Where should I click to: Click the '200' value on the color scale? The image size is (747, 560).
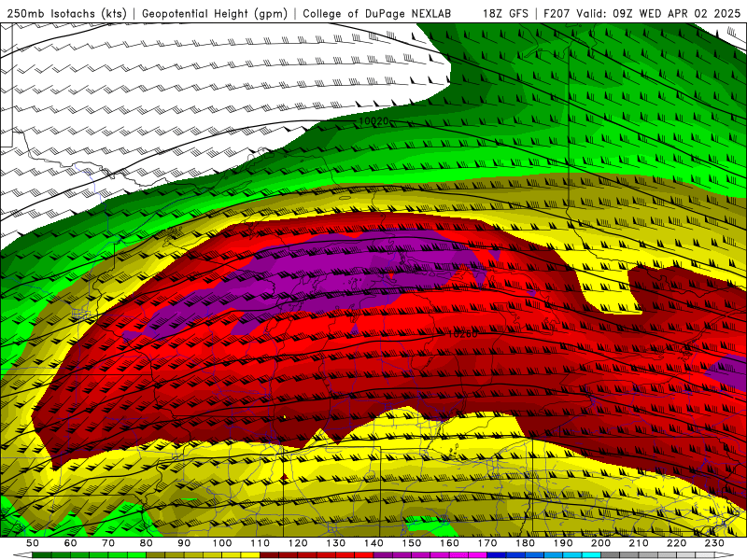pyautogui.click(x=600, y=543)
